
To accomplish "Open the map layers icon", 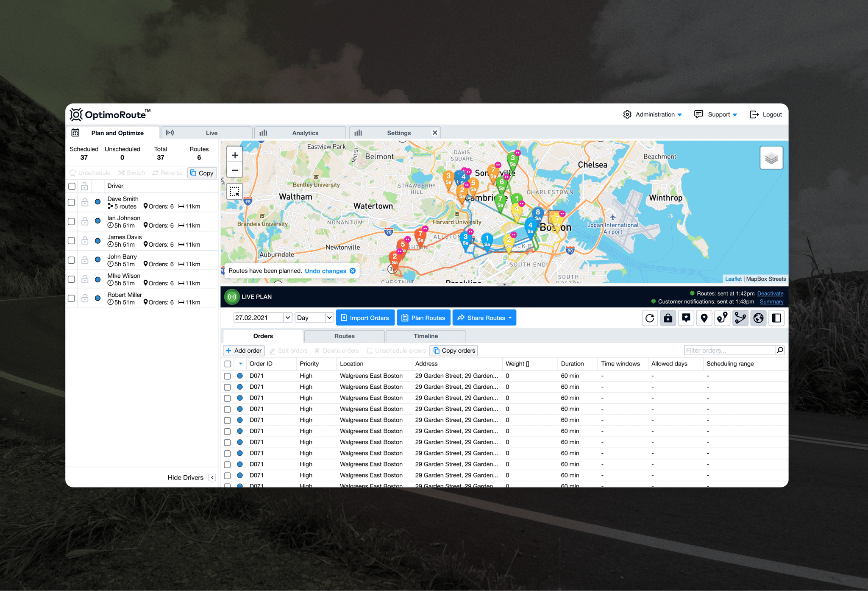I will click(x=771, y=158).
